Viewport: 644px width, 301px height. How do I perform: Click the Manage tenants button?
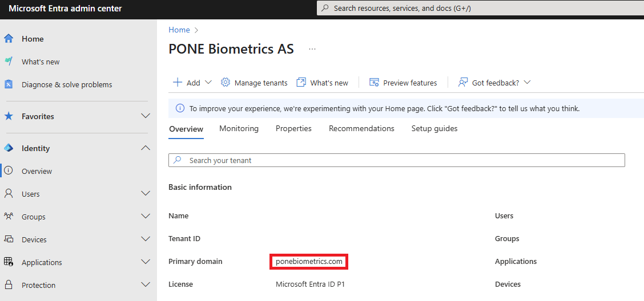tap(254, 83)
